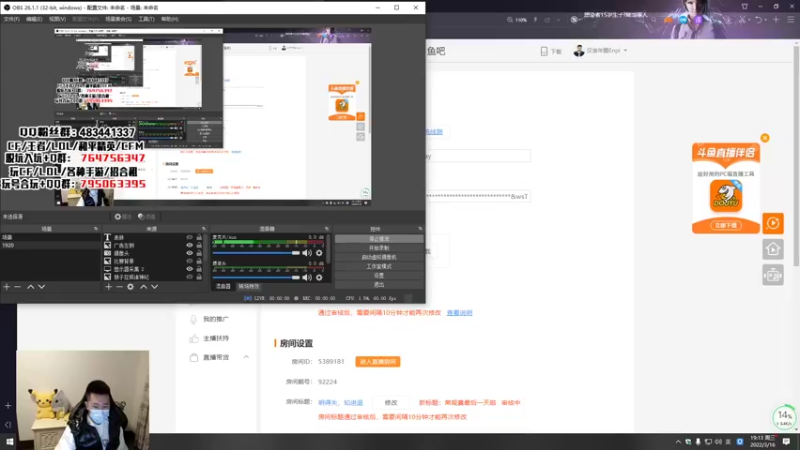Image resolution: width=800 pixels, height=450 pixels.
Task: Open the filters button next to properties in OBS
Action: (x=146, y=217)
